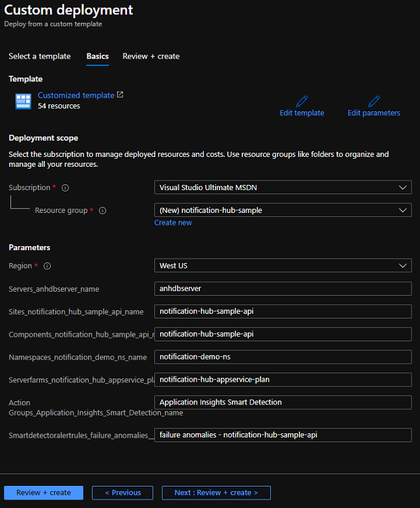Click the 'Namespaces_notification_demo_ns_name' label
The height and width of the screenshot is (508, 420).
click(x=77, y=358)
